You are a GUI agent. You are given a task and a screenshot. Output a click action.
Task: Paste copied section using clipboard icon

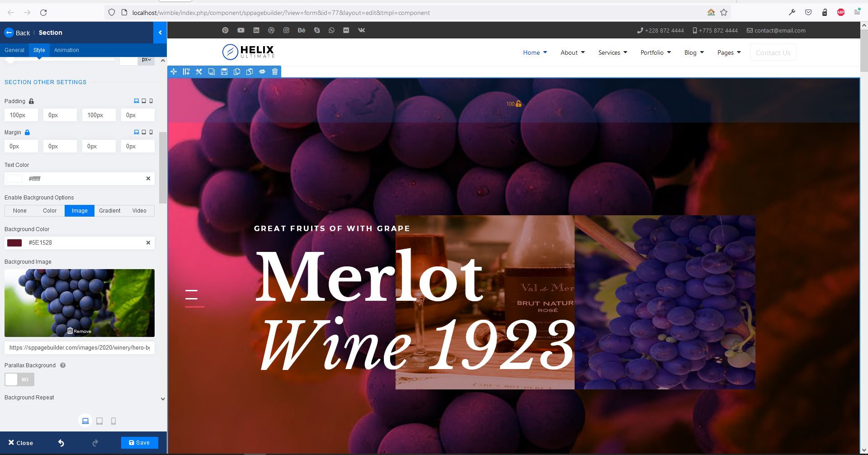[249, 71]
